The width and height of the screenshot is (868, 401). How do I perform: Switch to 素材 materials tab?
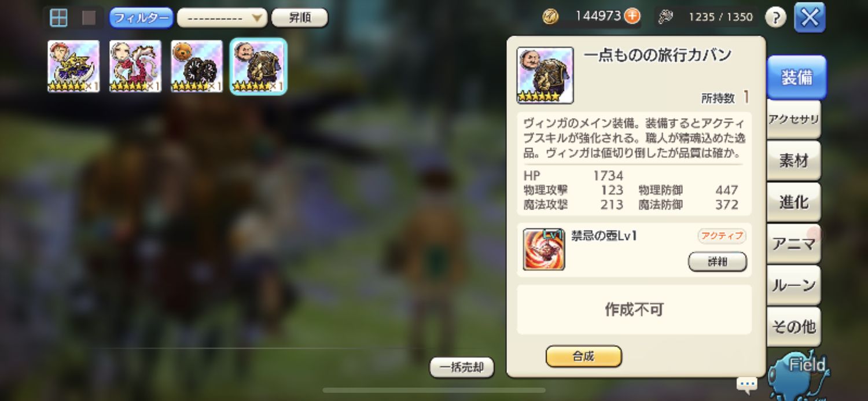coord(794,161)
